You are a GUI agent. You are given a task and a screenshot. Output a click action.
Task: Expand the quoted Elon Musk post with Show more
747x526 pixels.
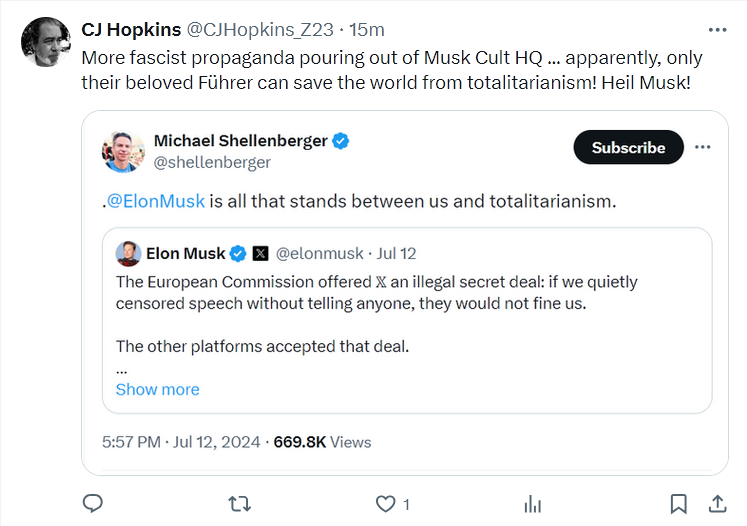click(157, 389)
